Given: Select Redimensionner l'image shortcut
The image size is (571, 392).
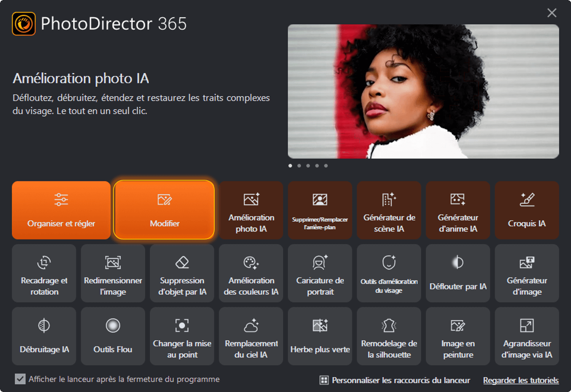Looking at the screenshot, I should [113, 273].
